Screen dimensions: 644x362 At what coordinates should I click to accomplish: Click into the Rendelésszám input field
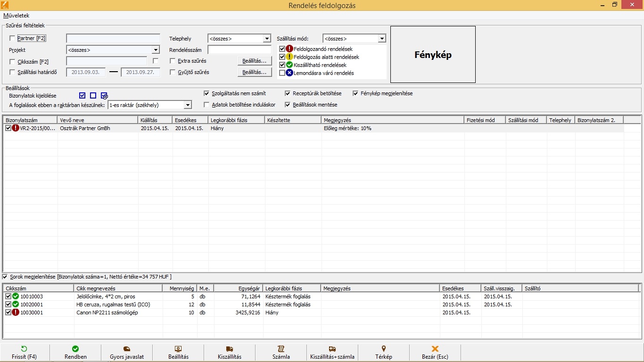pos(239,50)
